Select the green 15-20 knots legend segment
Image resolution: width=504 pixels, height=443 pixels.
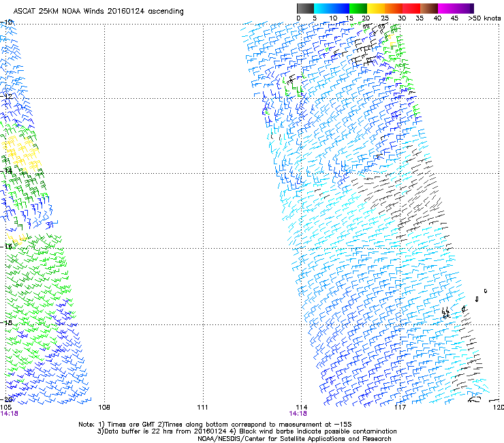coord(358,8)
